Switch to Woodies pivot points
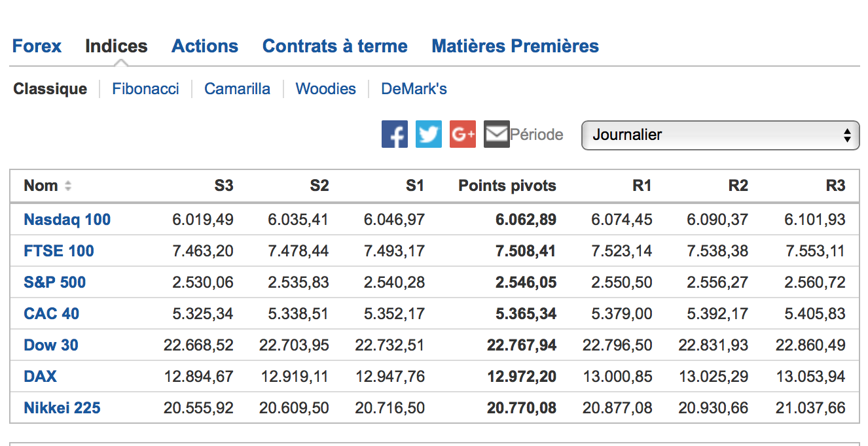 (x=325, y=89)
